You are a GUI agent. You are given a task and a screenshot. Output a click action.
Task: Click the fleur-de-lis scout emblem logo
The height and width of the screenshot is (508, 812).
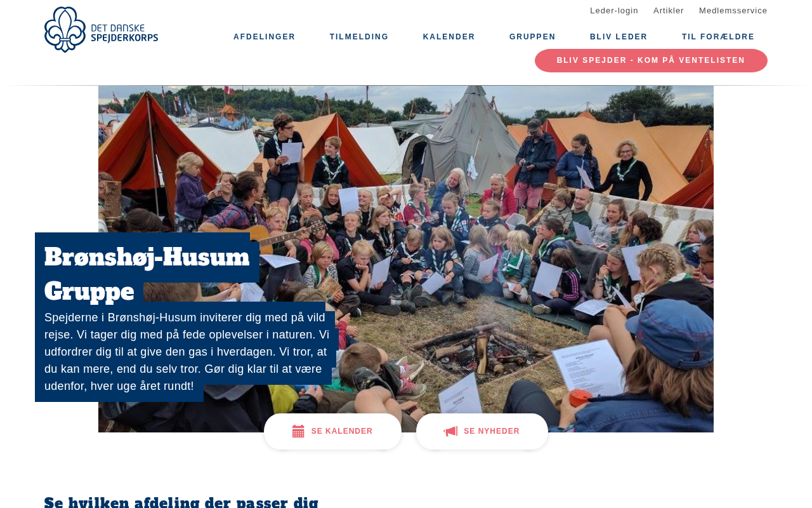tap(65, 30)
